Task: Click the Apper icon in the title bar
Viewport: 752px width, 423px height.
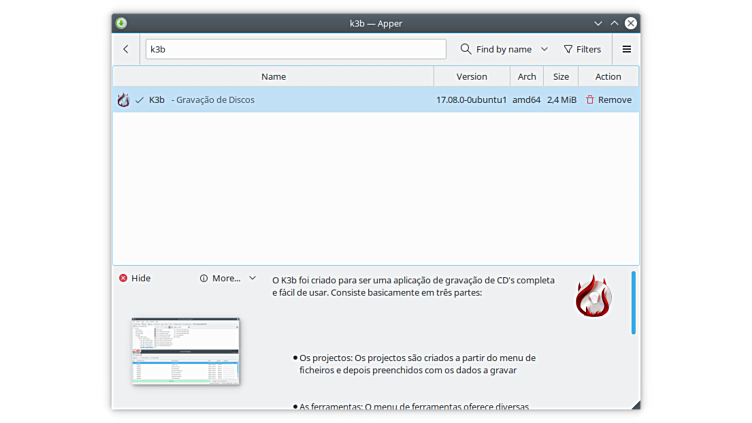Action: point(121,23)
